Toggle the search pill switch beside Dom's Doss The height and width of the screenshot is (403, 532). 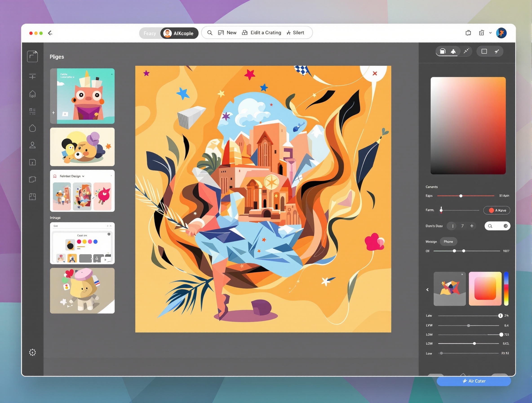click(x=497, y=226)
